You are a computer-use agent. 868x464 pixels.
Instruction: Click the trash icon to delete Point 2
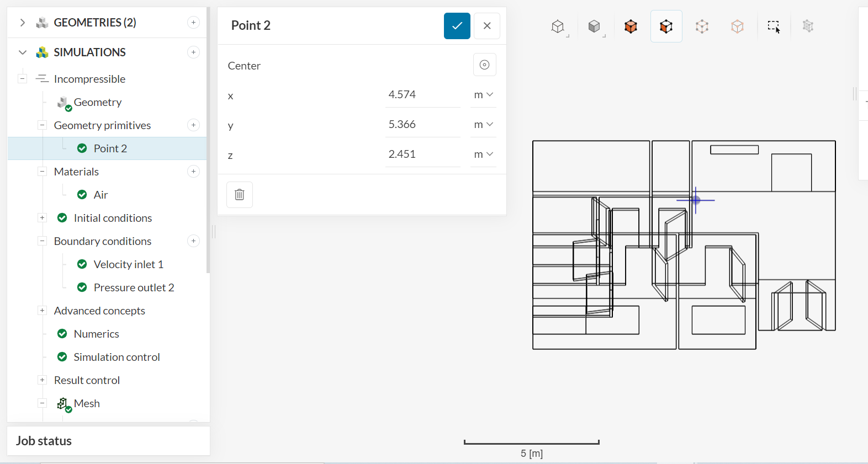click(240, 195)
